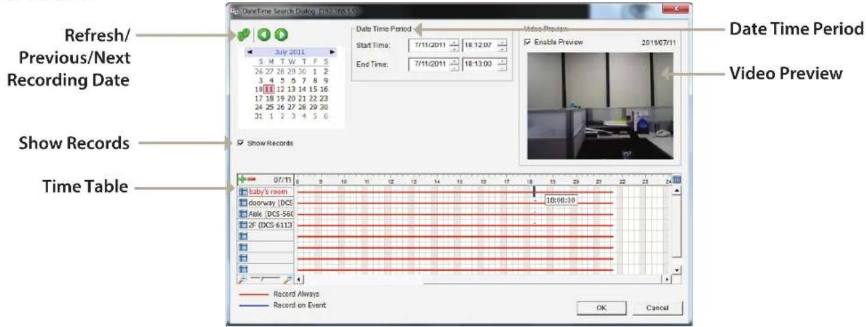
Task: Click the Start Time date spinner
Action: [x=454, y=46]
